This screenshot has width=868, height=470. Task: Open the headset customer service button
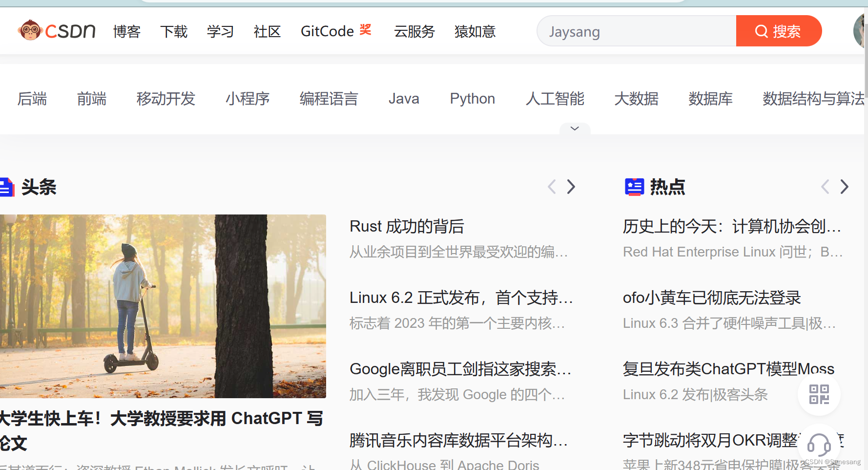[819, 445]
